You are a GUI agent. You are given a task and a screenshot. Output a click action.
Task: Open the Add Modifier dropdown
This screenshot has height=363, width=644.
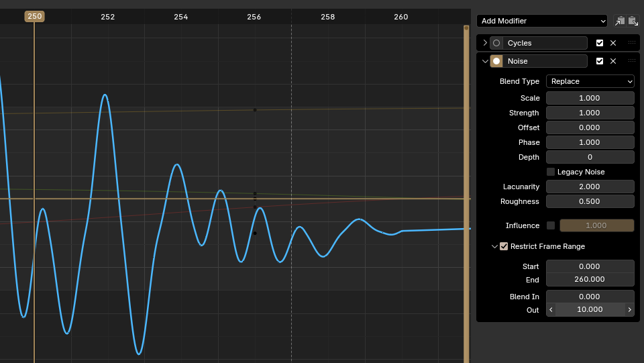[x=542, y=21]
